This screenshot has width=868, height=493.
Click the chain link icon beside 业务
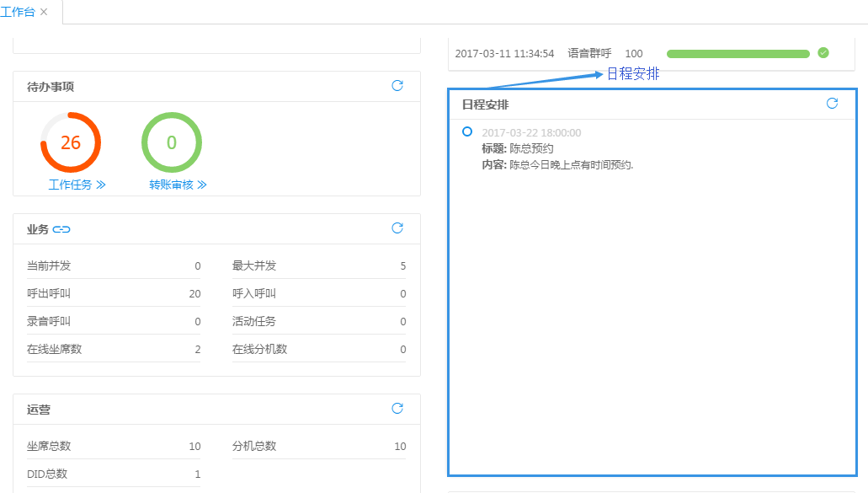click(61, 229)
